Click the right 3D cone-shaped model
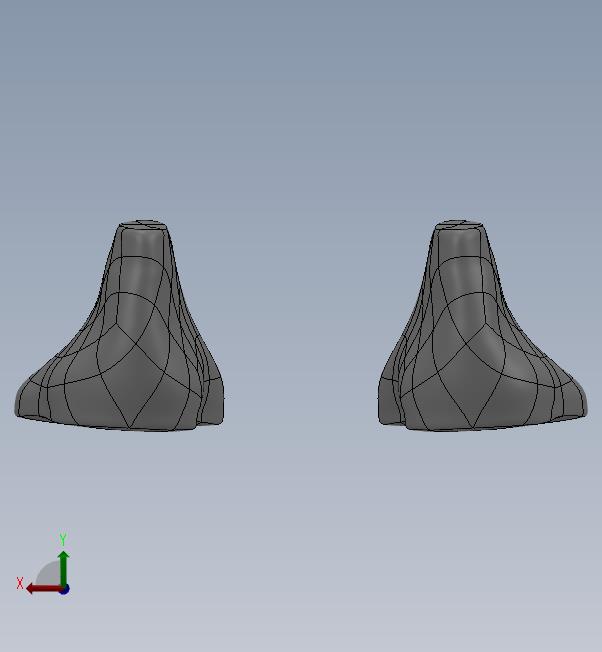 482,325
